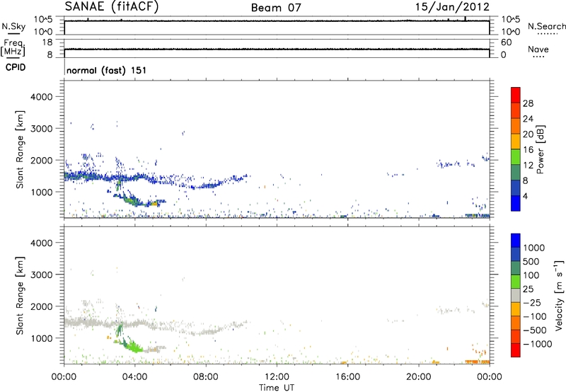Click the SANAE (fitACF) title text

point(112,6)
